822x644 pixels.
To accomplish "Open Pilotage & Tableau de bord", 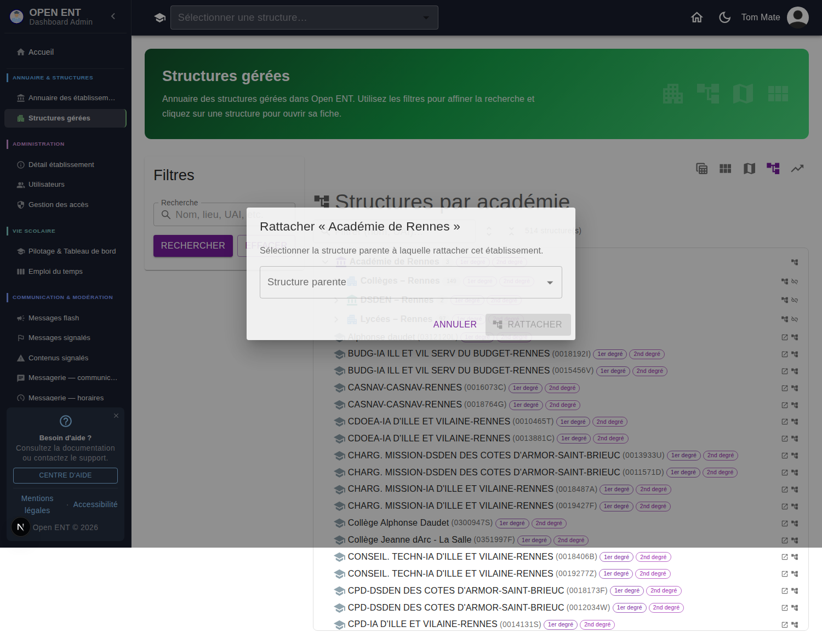I will click(x=65, y=251).
